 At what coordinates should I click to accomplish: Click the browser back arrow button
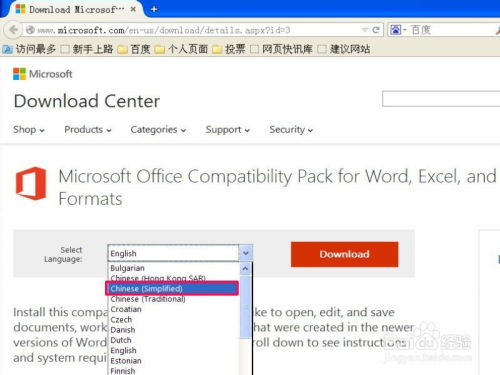tap(13, 30)
